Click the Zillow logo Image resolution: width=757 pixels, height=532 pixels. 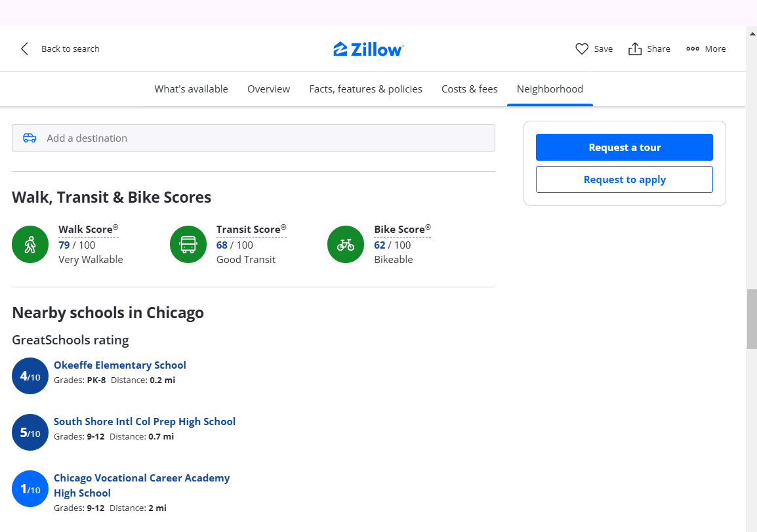368,49
